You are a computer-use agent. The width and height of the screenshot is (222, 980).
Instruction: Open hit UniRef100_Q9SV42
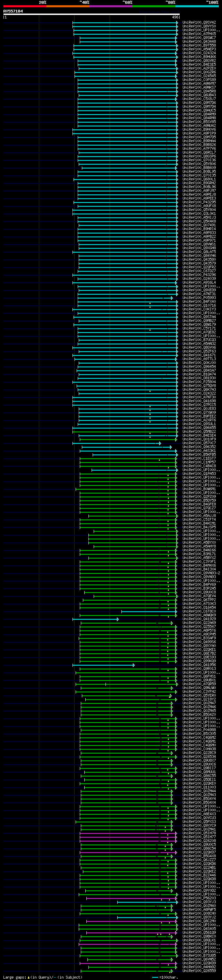click(x=199, y=23)
